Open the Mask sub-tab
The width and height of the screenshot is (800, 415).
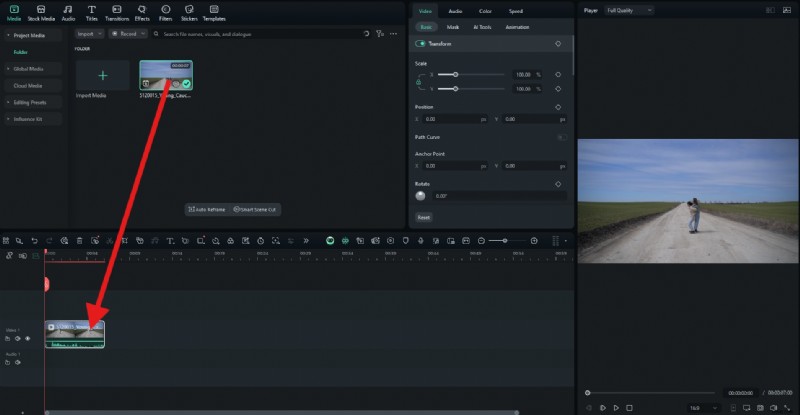tap(453, 27)
